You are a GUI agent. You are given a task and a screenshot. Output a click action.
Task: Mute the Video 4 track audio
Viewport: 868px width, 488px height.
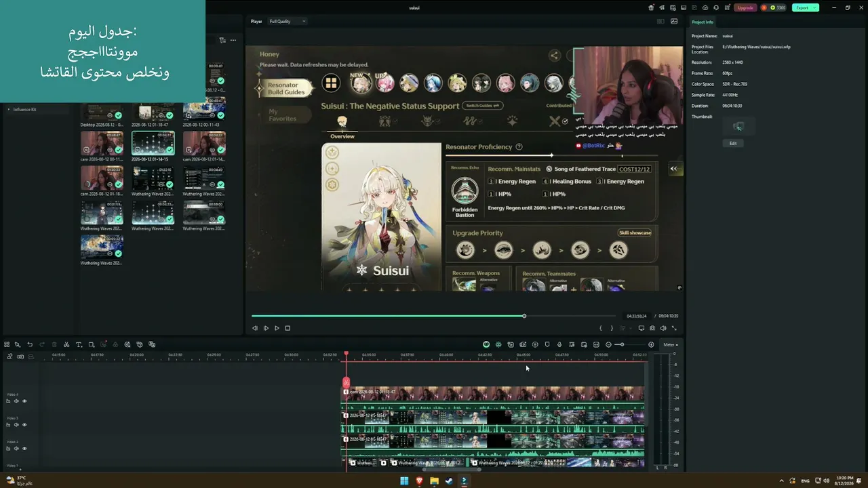tap(16, 401)
